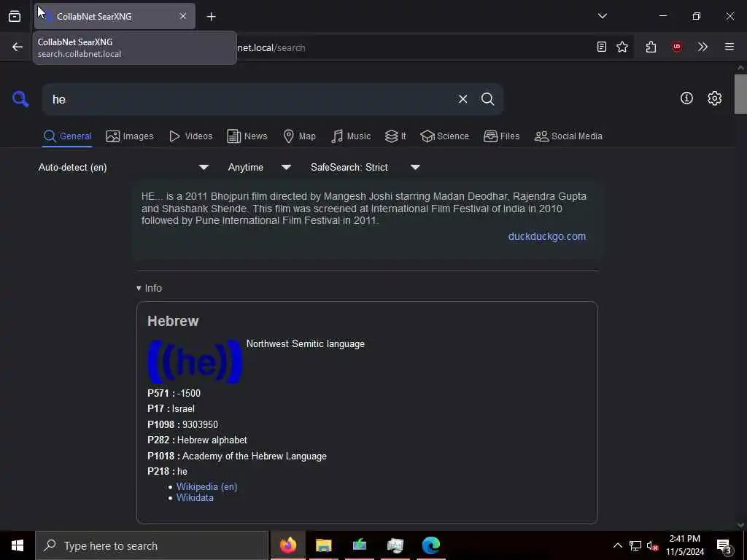
Task: Open the network status tray icon
Action: [635, 545]
